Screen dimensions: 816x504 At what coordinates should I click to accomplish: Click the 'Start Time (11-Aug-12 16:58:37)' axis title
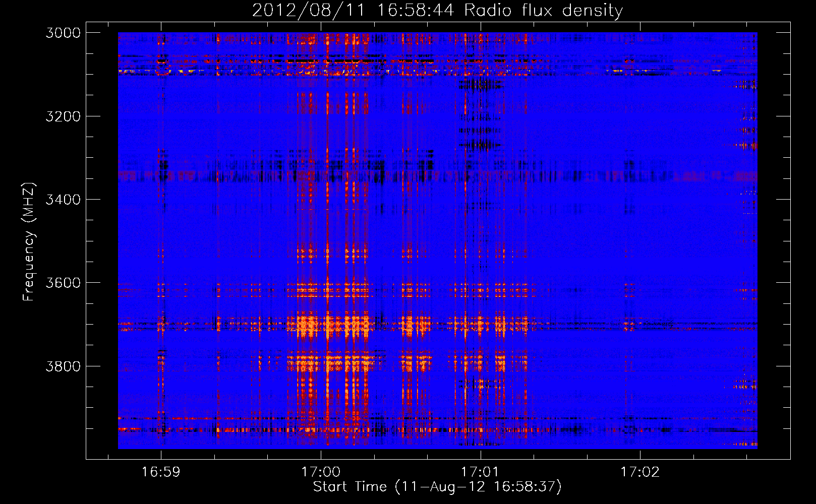point(437,487)
